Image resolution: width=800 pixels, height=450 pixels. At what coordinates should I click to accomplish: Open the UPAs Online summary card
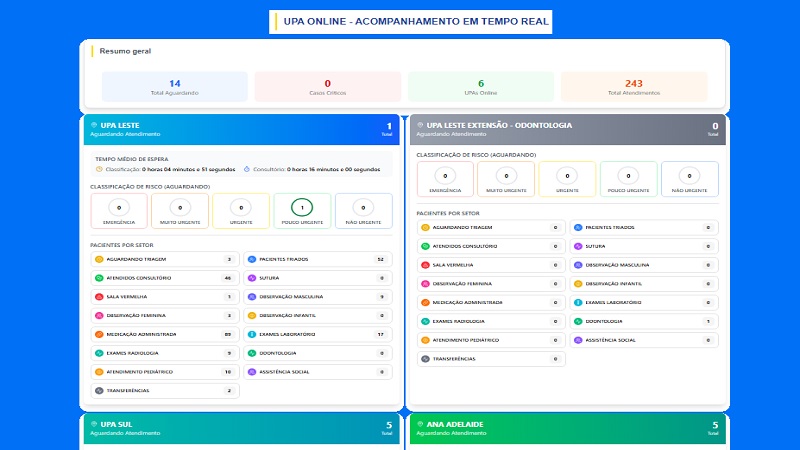481,87
